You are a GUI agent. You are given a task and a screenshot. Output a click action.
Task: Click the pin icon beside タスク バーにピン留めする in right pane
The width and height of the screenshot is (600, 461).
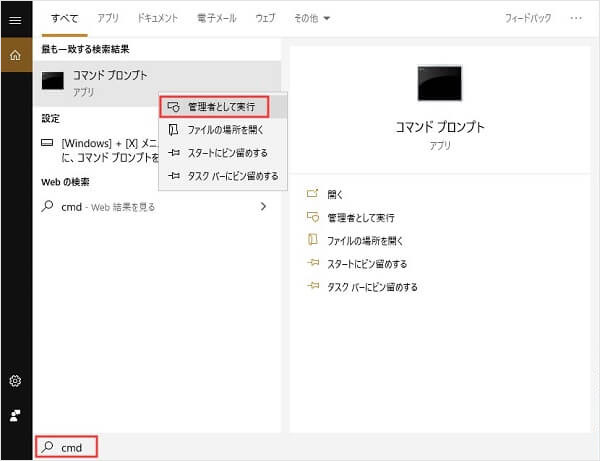point(313,286)
